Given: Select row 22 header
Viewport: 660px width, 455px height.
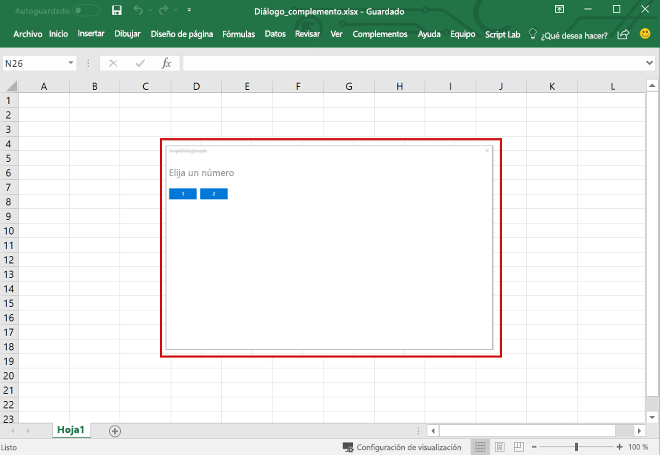Looking at the screenshot, I should coord(9,404).
